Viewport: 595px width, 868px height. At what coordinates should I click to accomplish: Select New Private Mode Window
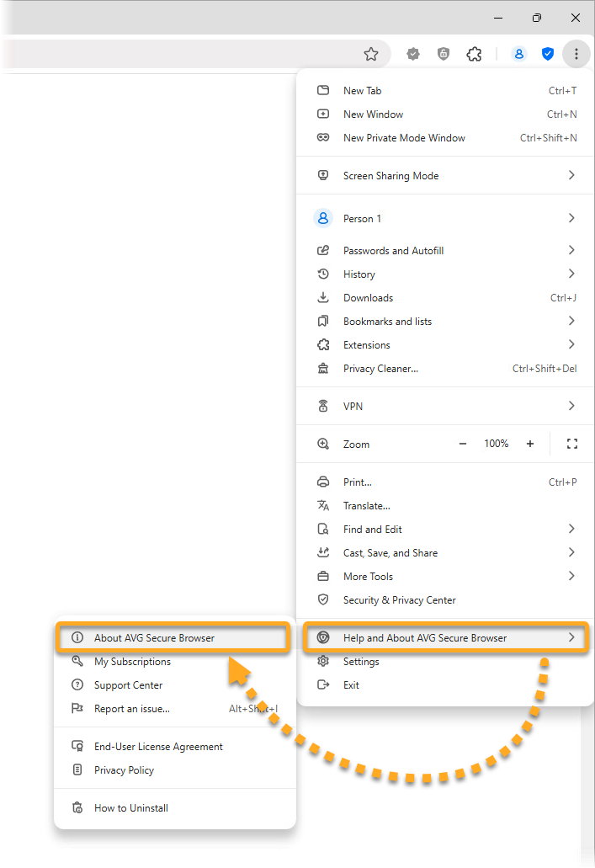pyautogui.click(x=404, y=138)
